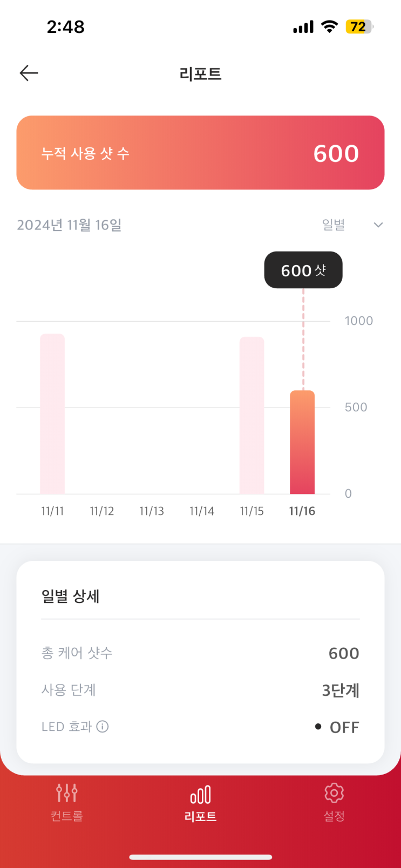The height and width of the screenshot is (868, 401).
Task: Select the highlighted 11/16 bar
Action: [302, 442]
